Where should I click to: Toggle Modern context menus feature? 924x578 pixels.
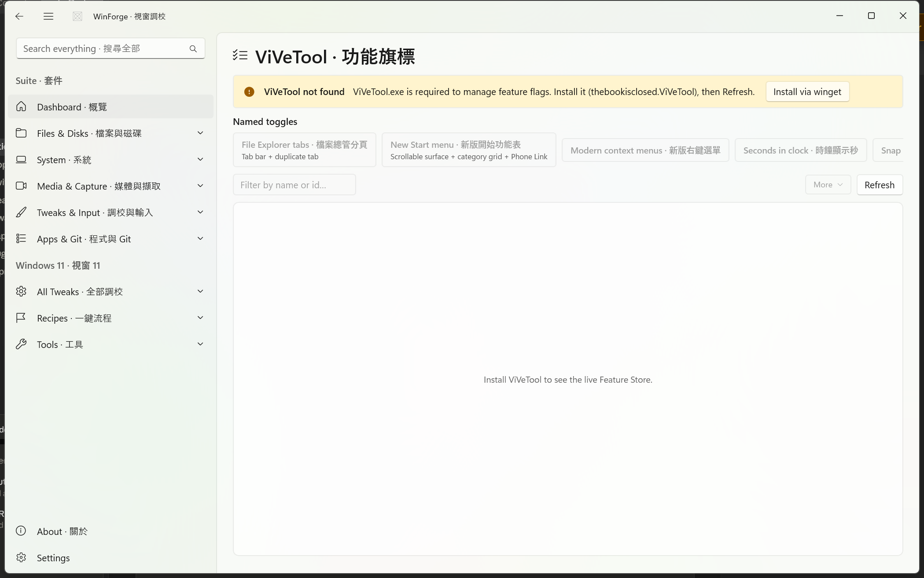click(645, 150)
